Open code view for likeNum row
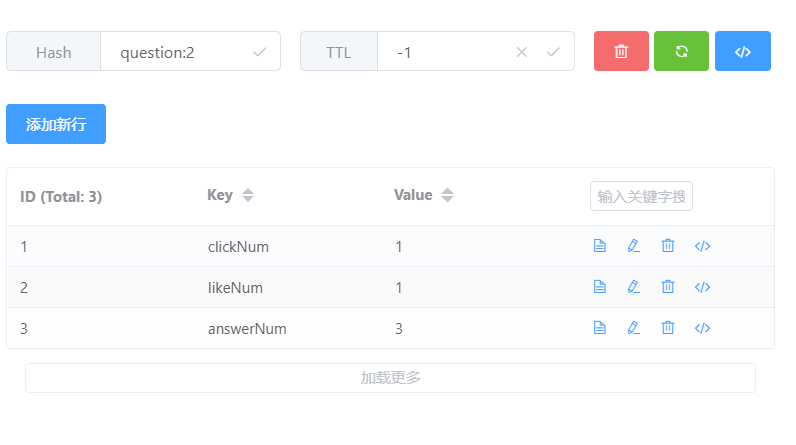The width and height of the screenshot is (796, 445). pos(702,287)
